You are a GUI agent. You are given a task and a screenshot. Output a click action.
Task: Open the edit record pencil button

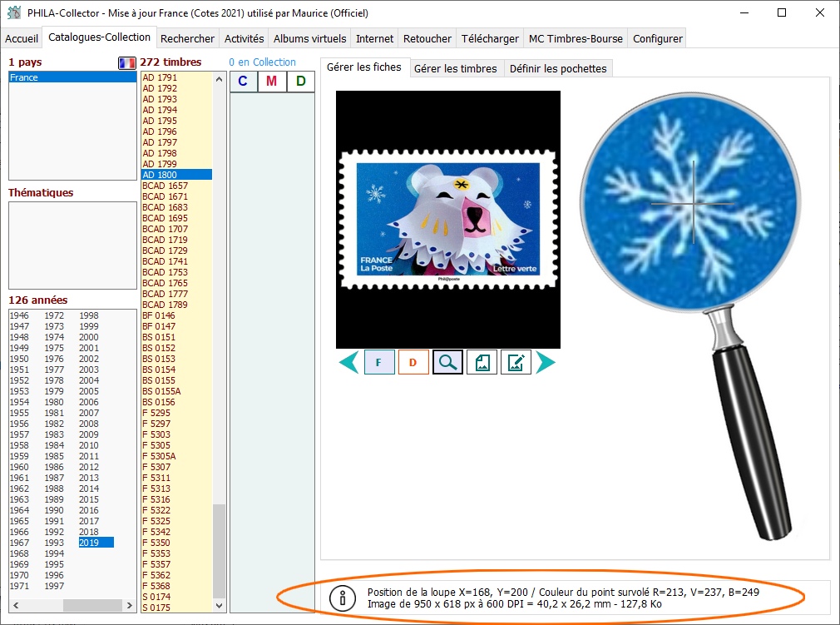click(x=516, y=362)
